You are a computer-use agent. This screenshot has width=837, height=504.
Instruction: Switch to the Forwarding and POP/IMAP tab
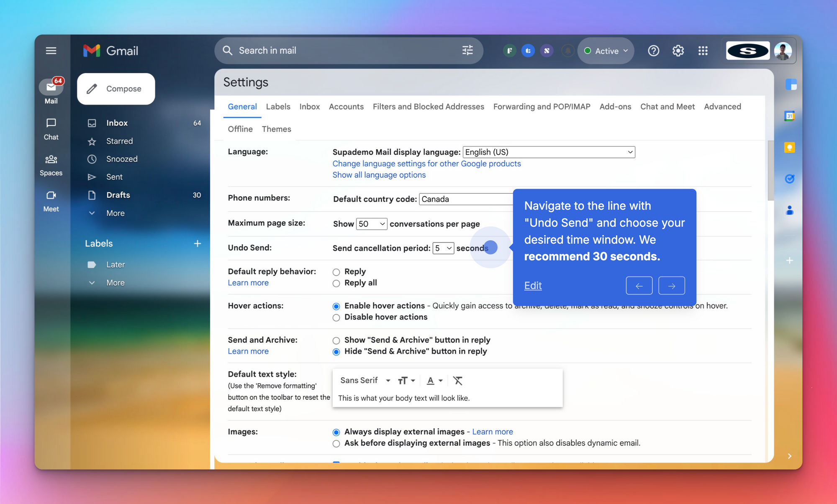click(x=541, y=107)
